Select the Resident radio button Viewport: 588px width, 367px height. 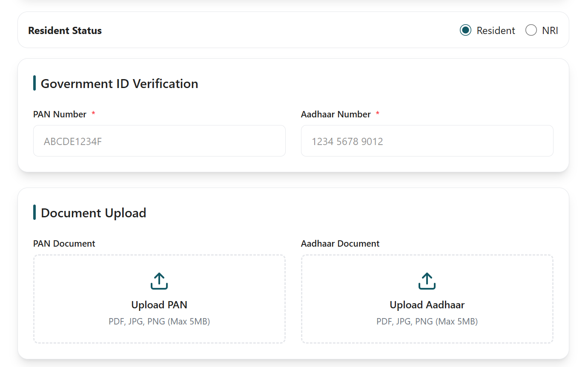point(465,30)
